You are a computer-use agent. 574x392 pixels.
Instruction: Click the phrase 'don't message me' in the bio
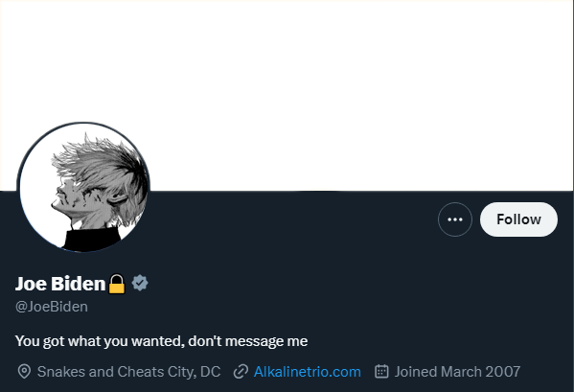coord(248,341)
